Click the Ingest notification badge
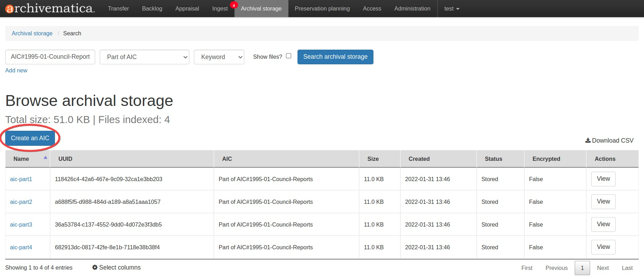 coord(234,5)
